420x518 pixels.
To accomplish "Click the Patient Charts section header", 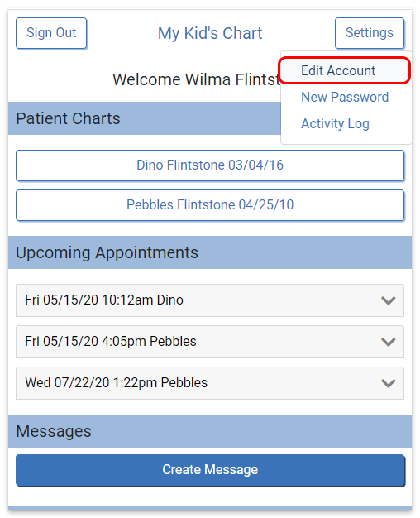I will point(145,118).
